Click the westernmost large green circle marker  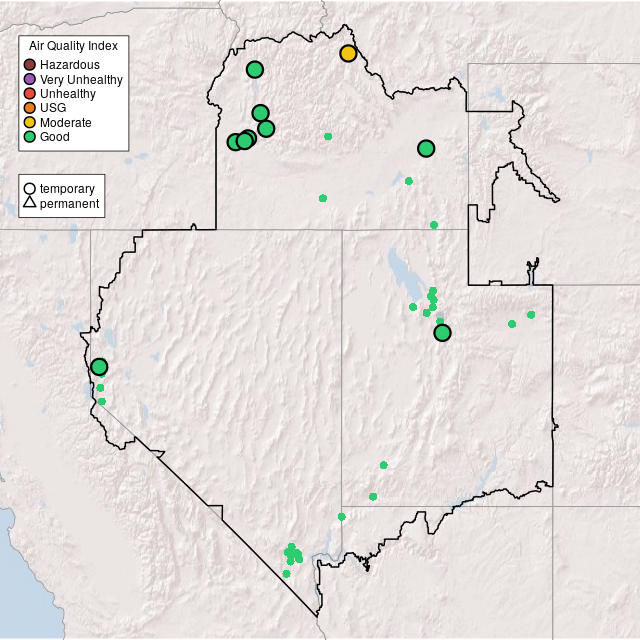99,367
